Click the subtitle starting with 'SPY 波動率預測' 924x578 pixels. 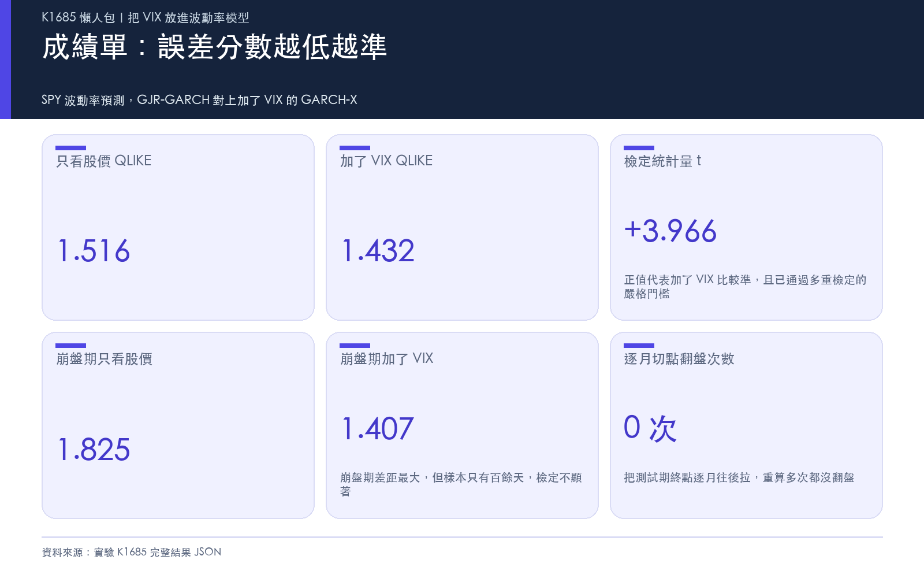pos(199,100)
